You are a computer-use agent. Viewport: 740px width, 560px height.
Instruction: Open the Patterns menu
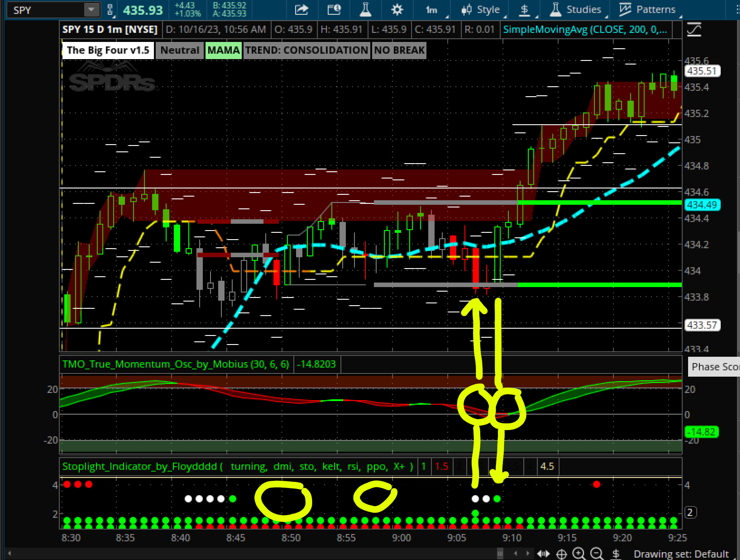point(648,10)
